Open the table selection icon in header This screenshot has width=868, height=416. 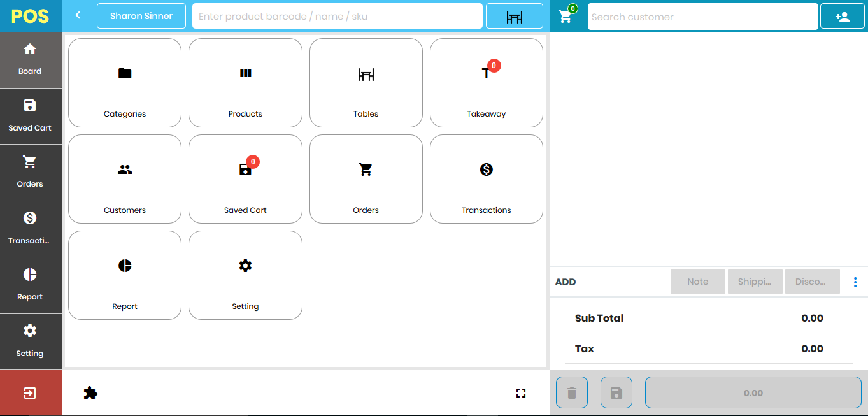[514, 17]
